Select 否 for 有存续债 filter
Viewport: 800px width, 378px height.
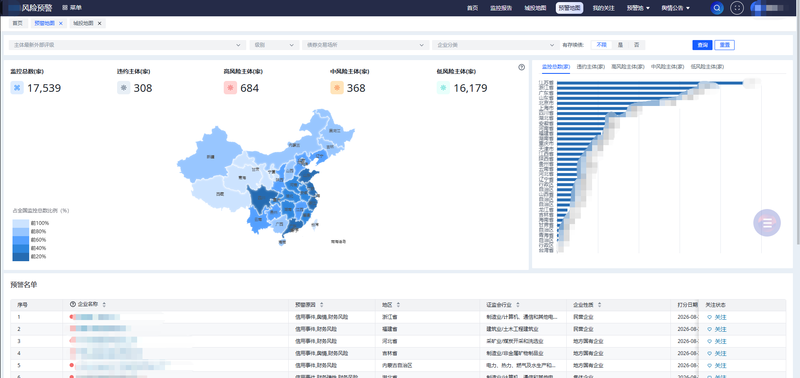point(636,45)
